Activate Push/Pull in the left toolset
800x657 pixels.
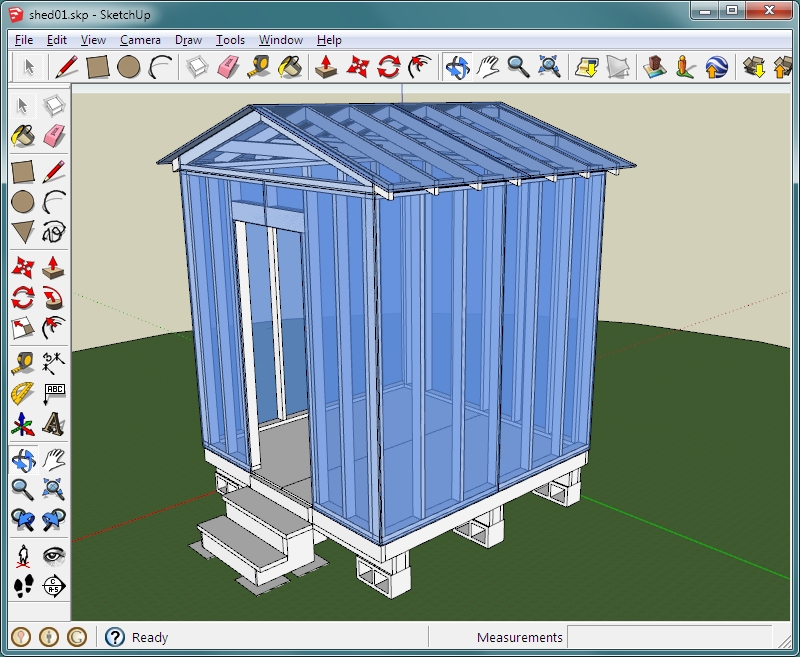coord(54,267)
